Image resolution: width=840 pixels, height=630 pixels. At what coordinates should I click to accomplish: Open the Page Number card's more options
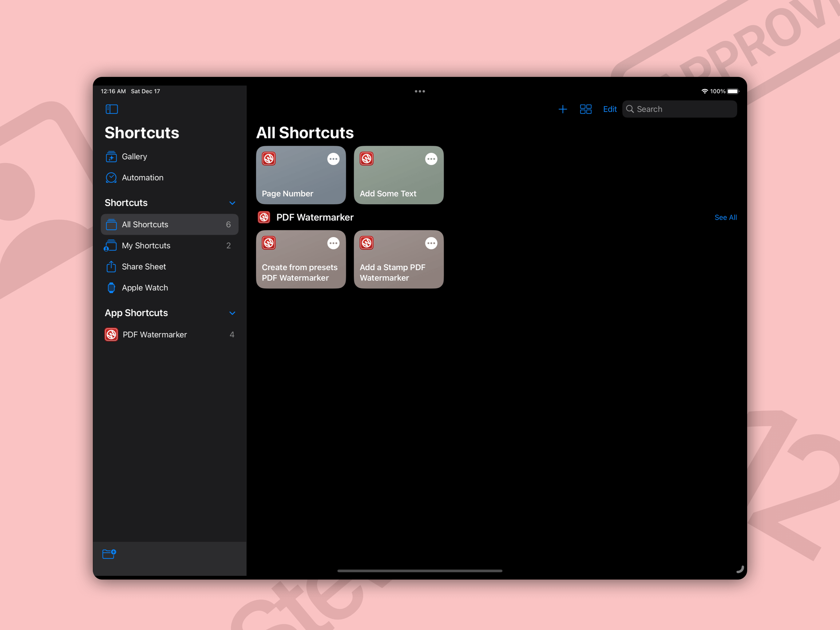(333, 159)
